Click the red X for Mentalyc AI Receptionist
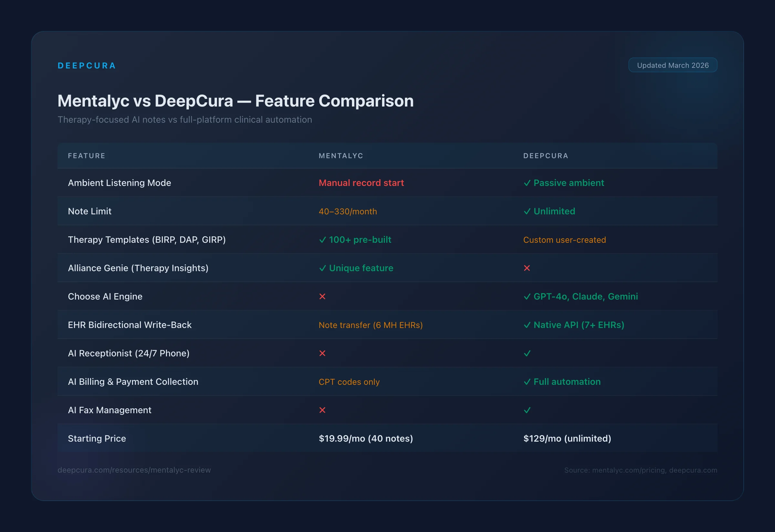 pyautogui.click(x=322, y=353)
